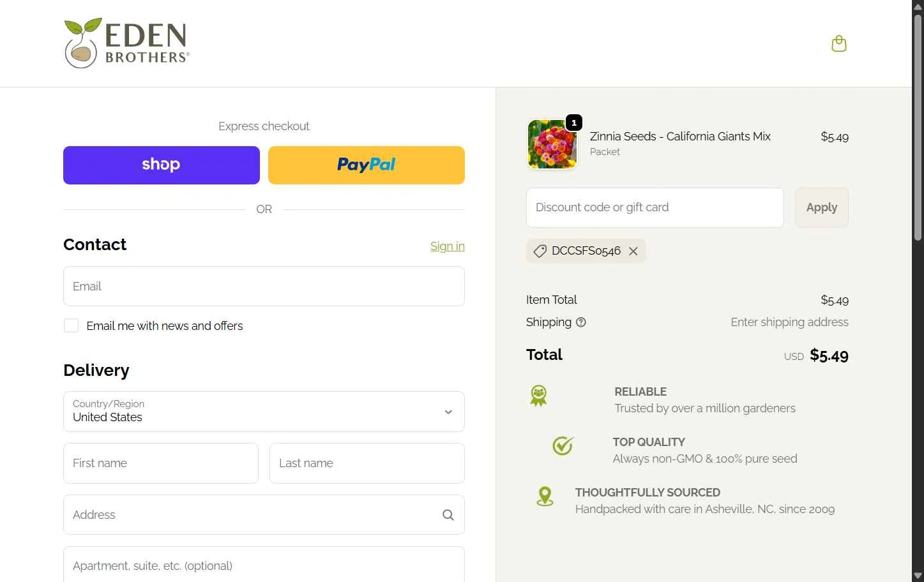Click the 'Packet' variant text
This screenshot has height=582, width=924.
[605, 152]
